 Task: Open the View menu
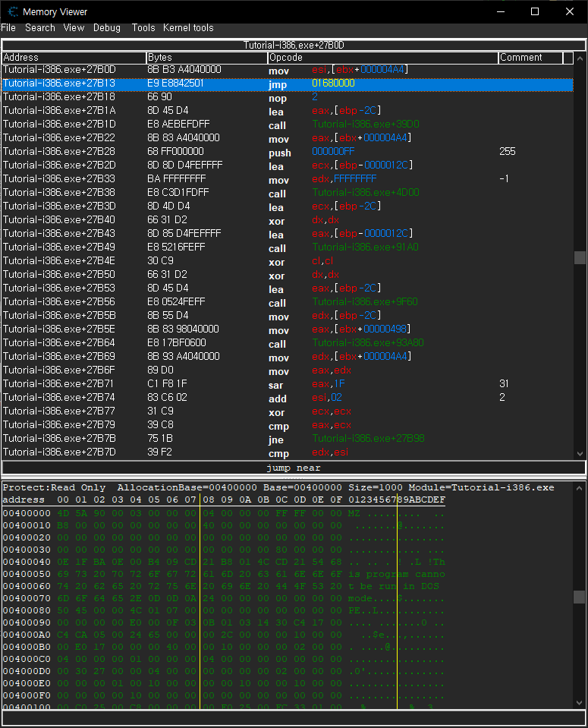pos(74,28)
